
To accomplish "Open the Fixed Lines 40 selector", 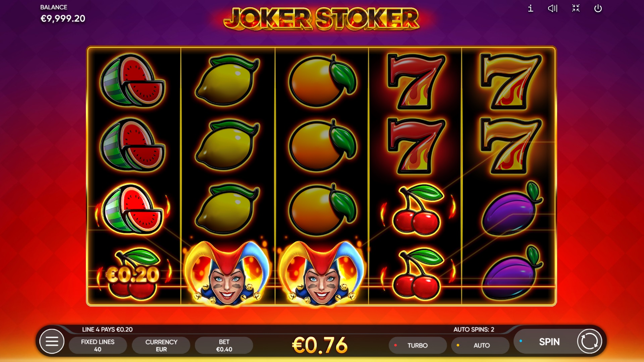I will click(x=98, y=345).
